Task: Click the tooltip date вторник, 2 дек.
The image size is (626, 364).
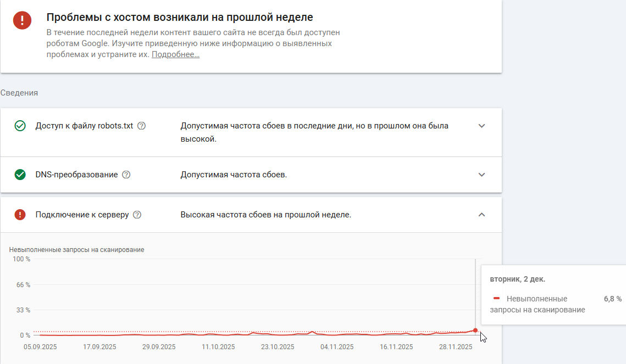Action: (x=517, y=279)
